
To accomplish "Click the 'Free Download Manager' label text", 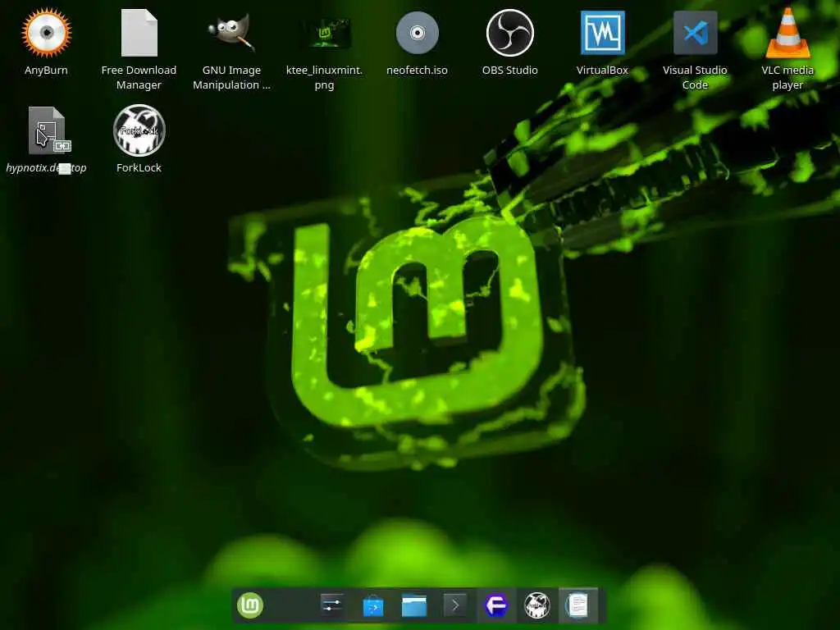I will [x=139, y=78].
